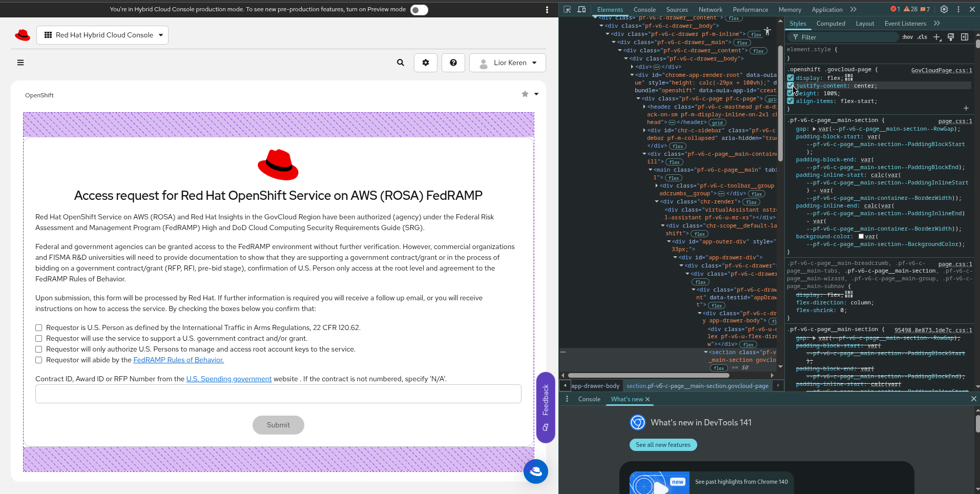The image size is (980, 494).
Task: Open the hamburger navigation menu
Action: (x=20, y=63)
